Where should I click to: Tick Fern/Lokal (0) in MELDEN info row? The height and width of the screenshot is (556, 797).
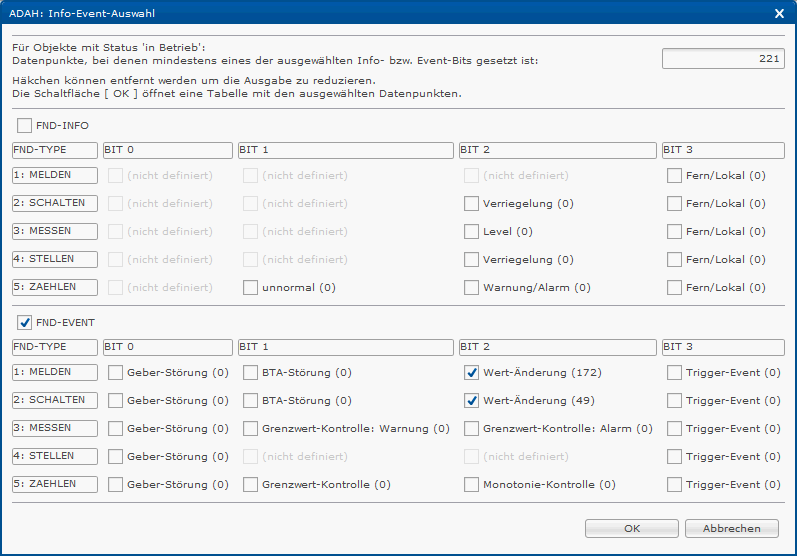pos(674,175)
